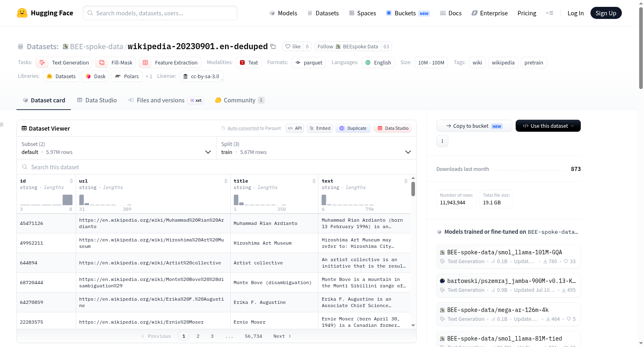
Task: Open the mega-ar-126m-4k model card
Action: tap(508, 314)
